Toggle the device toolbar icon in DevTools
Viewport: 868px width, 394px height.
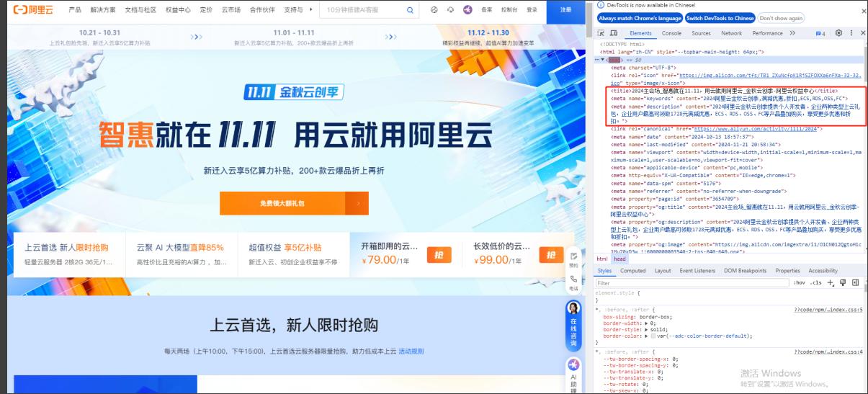(x=614, y=33)
